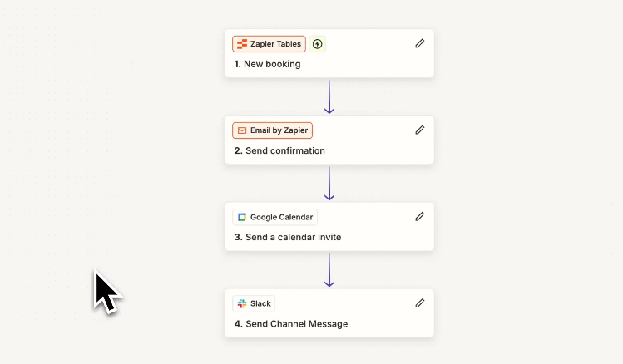Edit the Send Channel Message step via pencil icon
Image resolution: width=623 pixels, height=364 pixels.
[x=419, y=303]
